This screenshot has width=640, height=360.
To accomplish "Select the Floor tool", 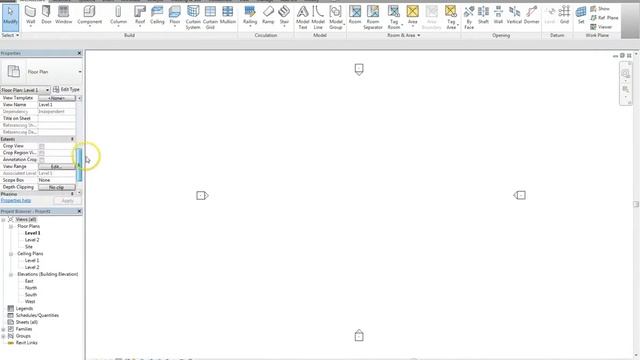I will click(175, 16).
